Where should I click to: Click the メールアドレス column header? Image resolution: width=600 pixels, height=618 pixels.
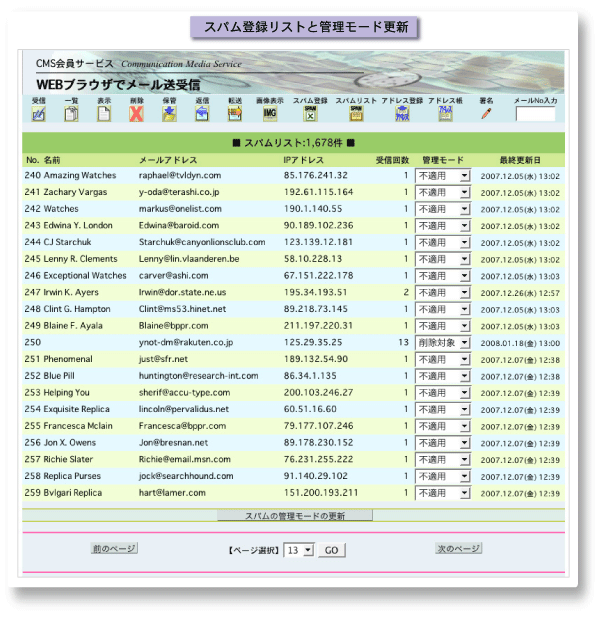(168, 160)
